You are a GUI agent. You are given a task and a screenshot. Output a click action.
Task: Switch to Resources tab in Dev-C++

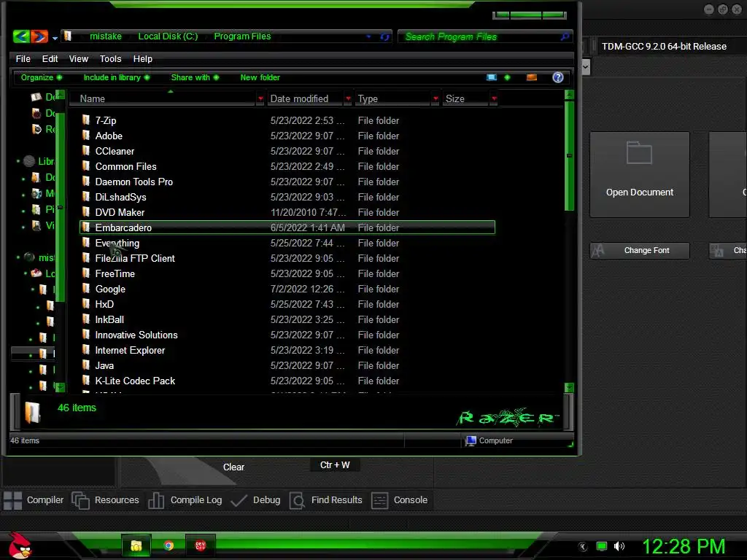click(105, 500)
